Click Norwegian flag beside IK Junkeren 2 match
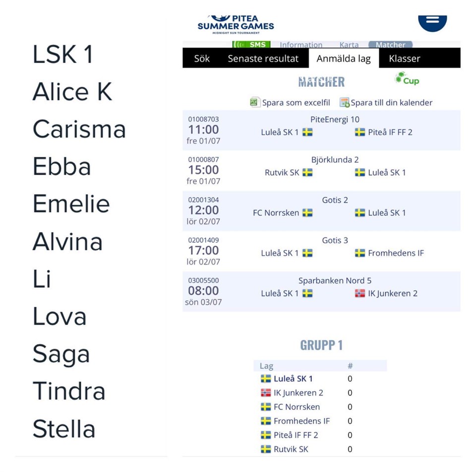Screen dimensions: 476x472 (x=360, y=293)
